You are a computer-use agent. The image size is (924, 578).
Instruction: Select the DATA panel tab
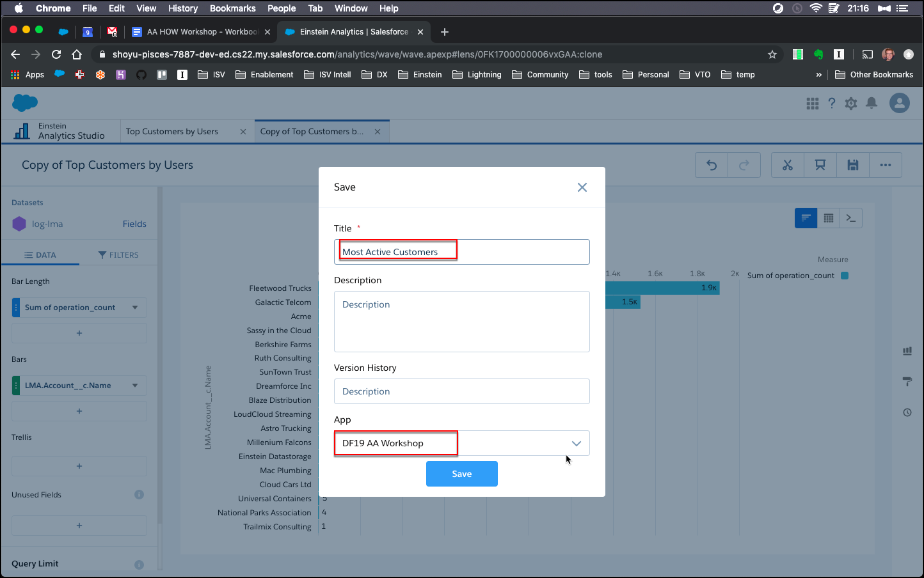(x=40, y=255)
